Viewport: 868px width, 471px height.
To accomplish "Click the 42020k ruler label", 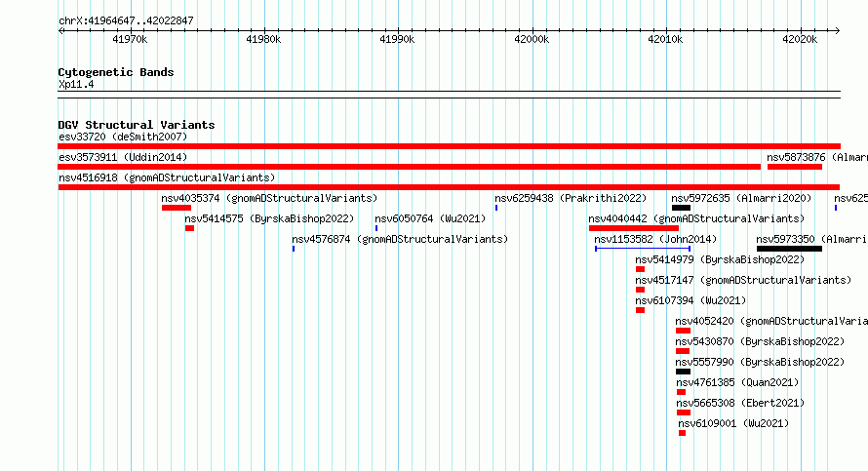I will (x=800, y=39).
